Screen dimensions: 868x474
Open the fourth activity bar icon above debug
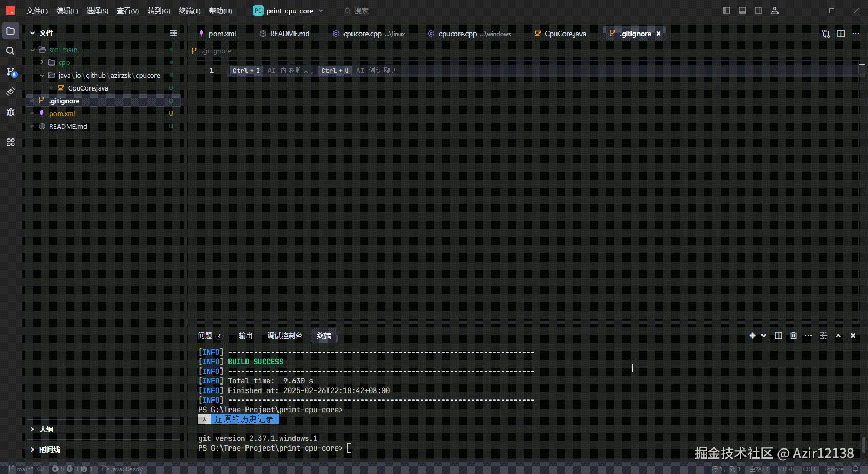pos(11,92)
